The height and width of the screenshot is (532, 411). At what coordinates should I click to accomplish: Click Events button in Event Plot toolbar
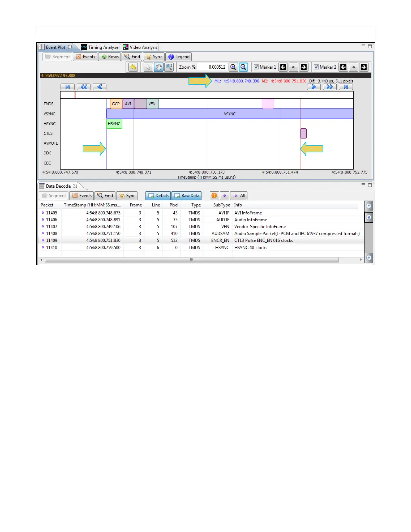pyautogui.click(x=85, y=57)
